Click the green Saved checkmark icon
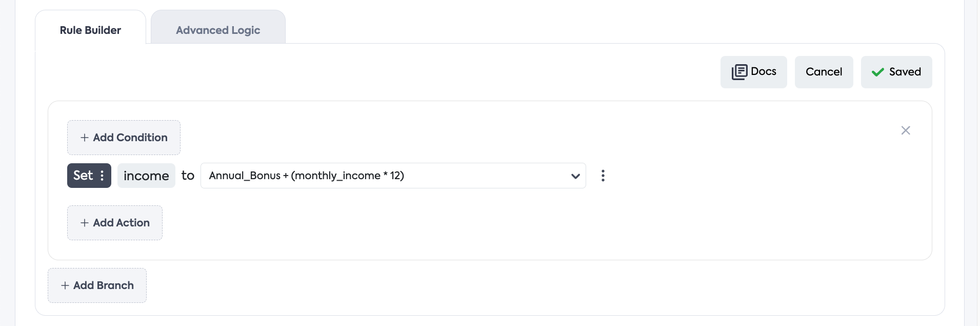This screenshot has width=980, height=326. pyautogui.click(x=877, y=72)
